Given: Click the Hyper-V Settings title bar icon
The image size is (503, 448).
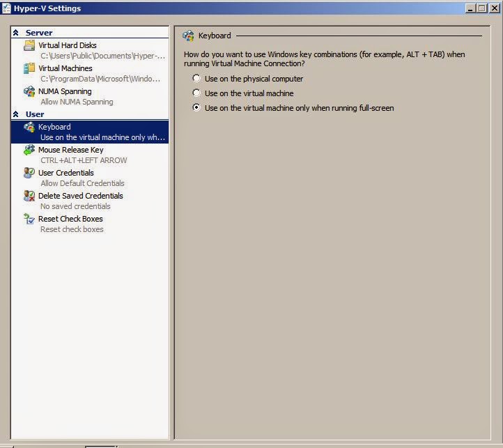Looking at the screenshot, I should point(6,8).
